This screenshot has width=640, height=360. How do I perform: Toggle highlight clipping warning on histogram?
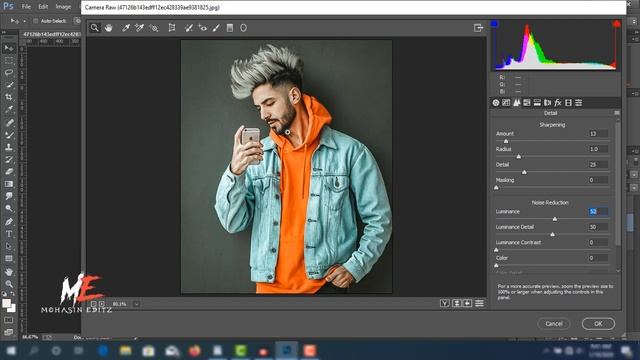pyautogui.click(x=616, y=24)
